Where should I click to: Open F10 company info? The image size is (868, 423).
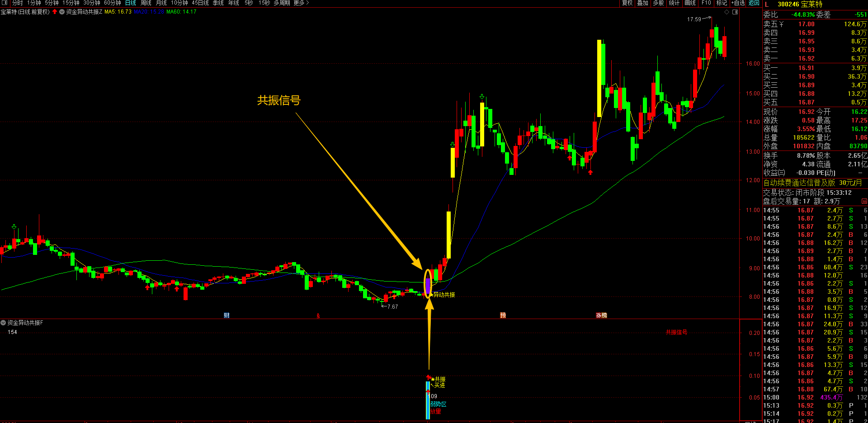[x=706, y=3]
